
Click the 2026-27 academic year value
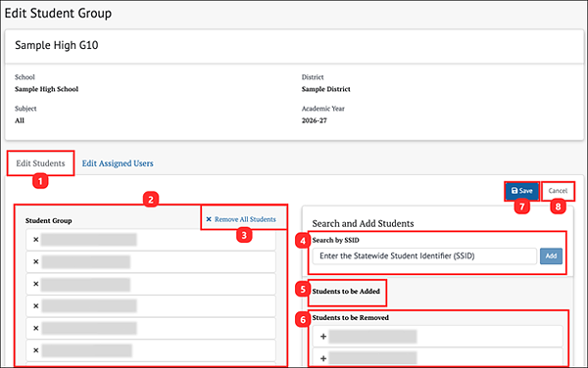pos(315,120)
